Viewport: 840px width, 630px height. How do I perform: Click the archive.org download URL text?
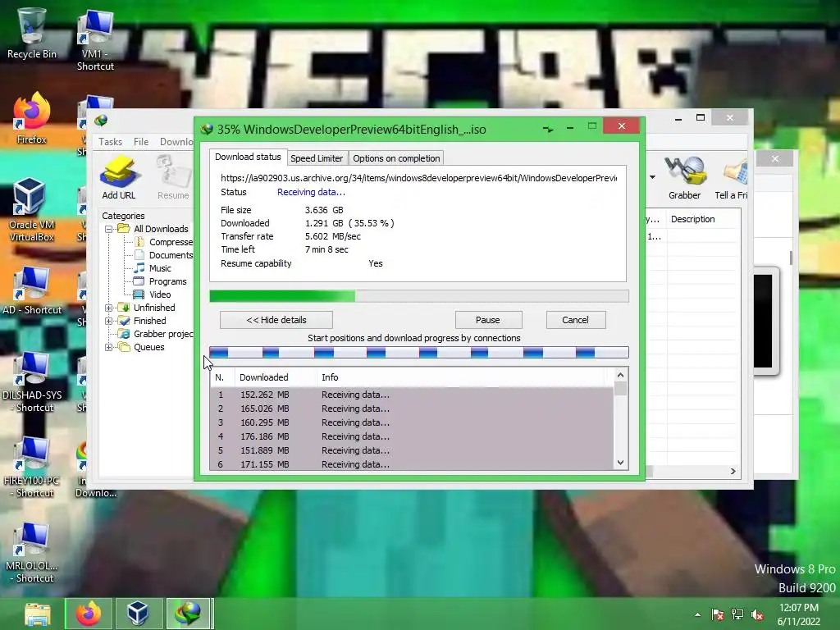(419, 178)
